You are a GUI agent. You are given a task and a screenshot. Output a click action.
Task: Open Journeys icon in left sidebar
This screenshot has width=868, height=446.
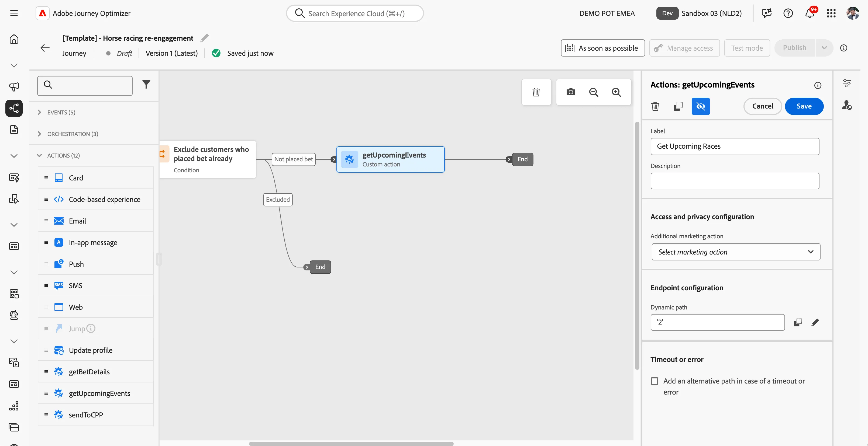point(14,108)
